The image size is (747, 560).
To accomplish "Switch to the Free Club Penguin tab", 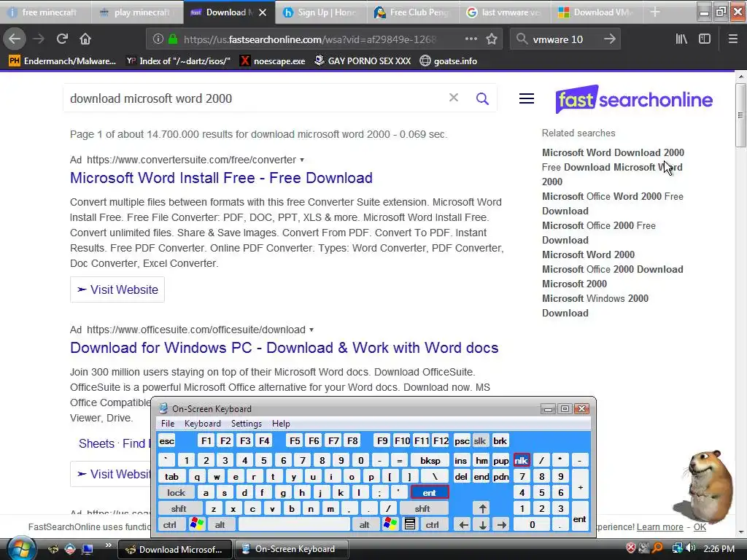I will click(413, 12).
